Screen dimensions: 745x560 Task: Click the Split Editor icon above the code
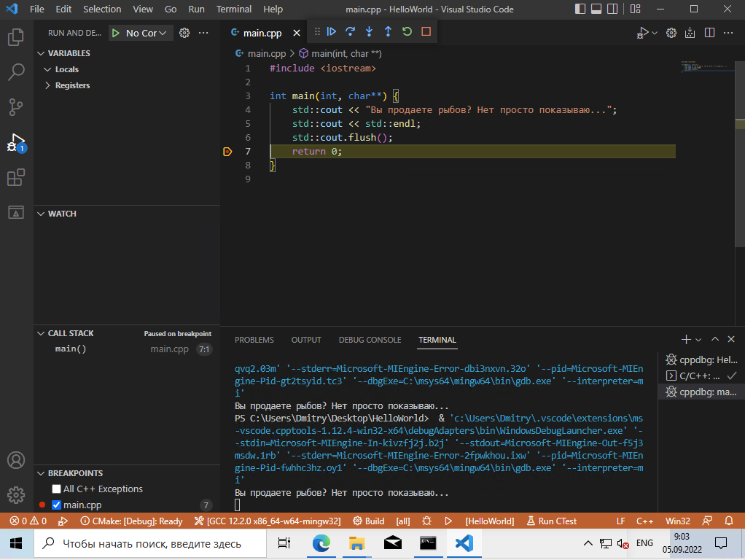[x=709, y=33]
